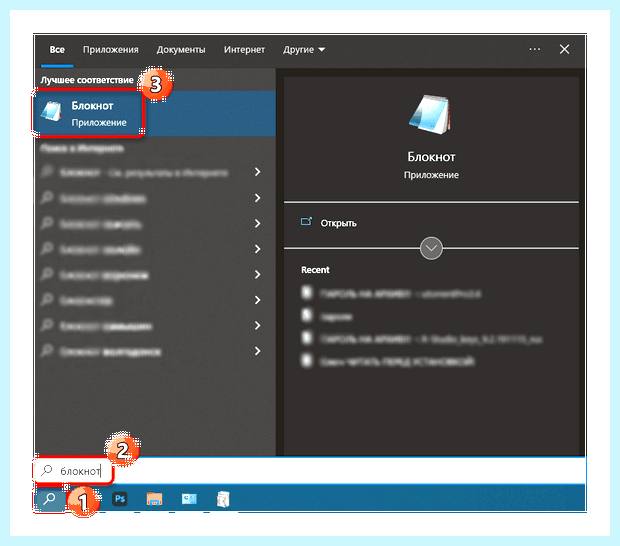Open the WinRAR archive icon on taskbar
The height and width of the screenshot is (546, 620).
tap(223, 499)
